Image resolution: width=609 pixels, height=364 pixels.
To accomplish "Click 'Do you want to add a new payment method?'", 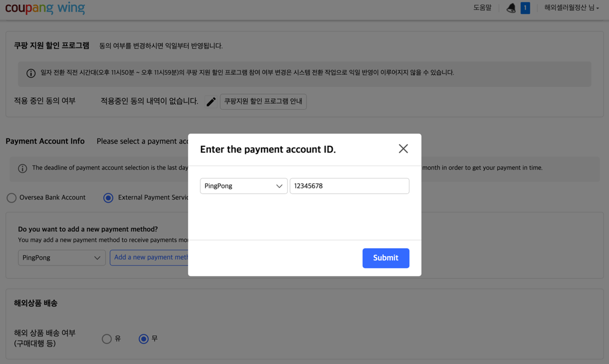I will pos(88,229).
